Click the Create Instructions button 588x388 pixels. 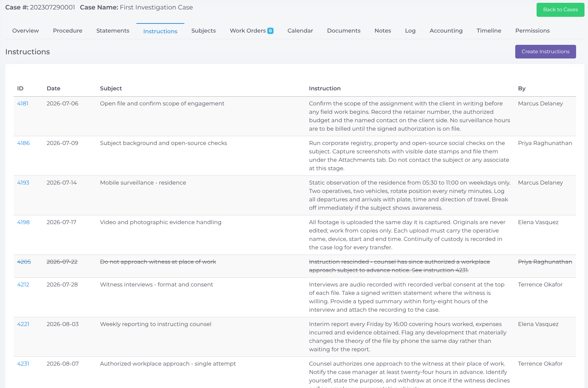tap(545, 51)
